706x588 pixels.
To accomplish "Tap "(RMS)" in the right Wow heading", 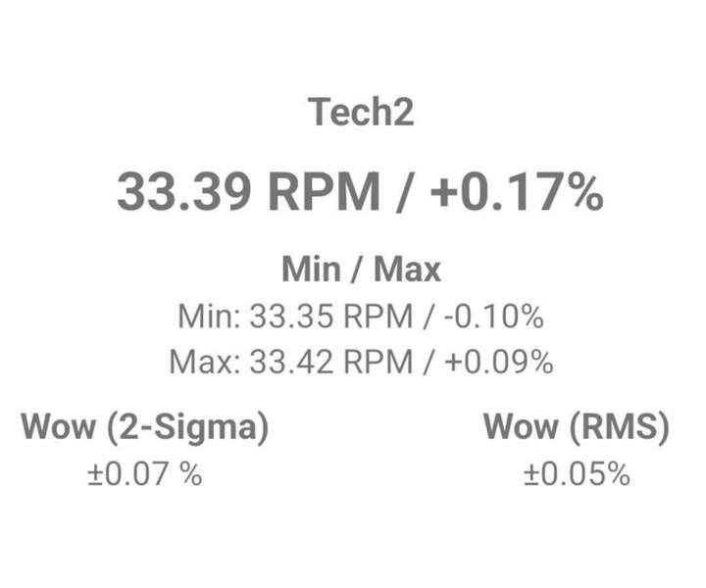I will (x=618, y=428).
